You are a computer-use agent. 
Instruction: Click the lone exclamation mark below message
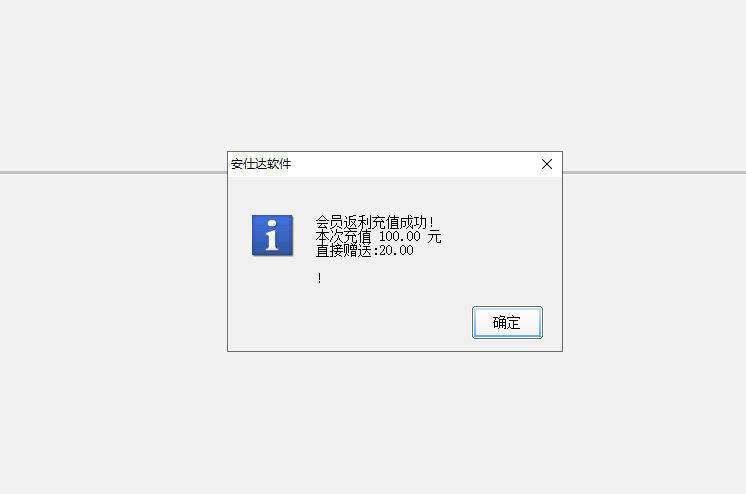pos(319,278)
